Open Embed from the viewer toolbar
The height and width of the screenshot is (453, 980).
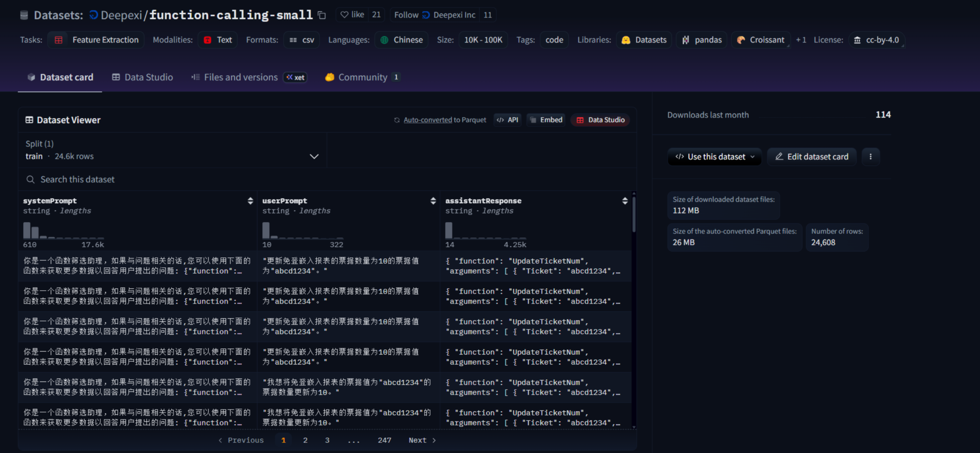click(546, 120)
